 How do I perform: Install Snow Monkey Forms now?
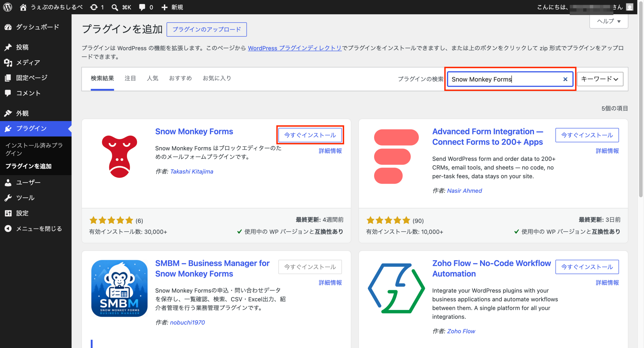click(x=310, y=135)
